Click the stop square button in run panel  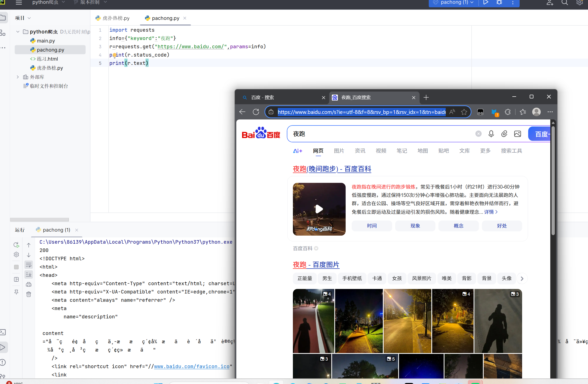tap(16, 267)
